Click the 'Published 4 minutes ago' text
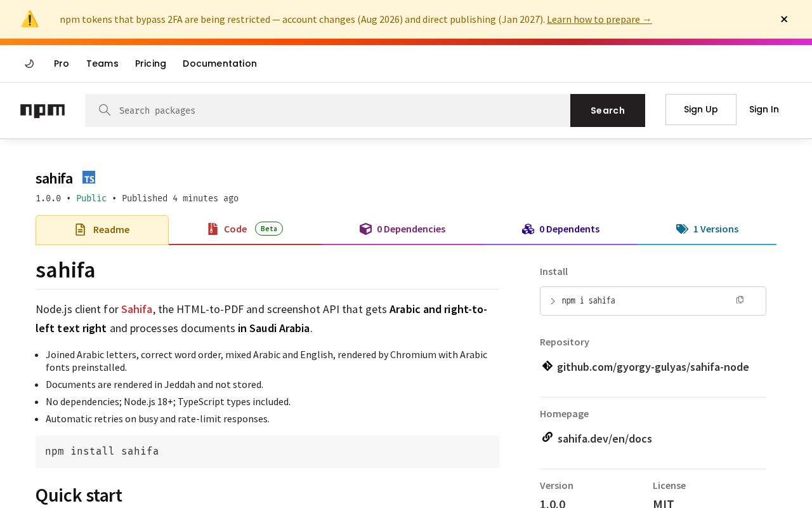This screenshot has height=508, width=812. tap(180, 198)
